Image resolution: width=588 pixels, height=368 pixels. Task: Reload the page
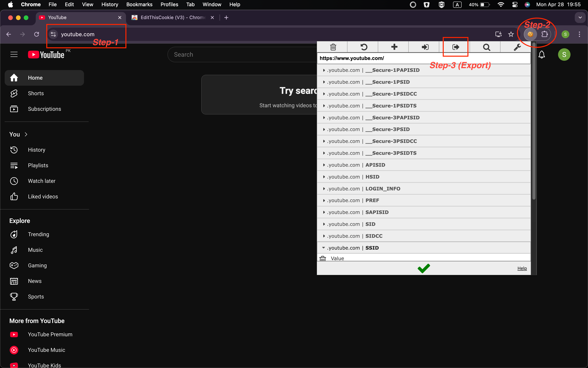pyautogui.click(x=37, y=34)
